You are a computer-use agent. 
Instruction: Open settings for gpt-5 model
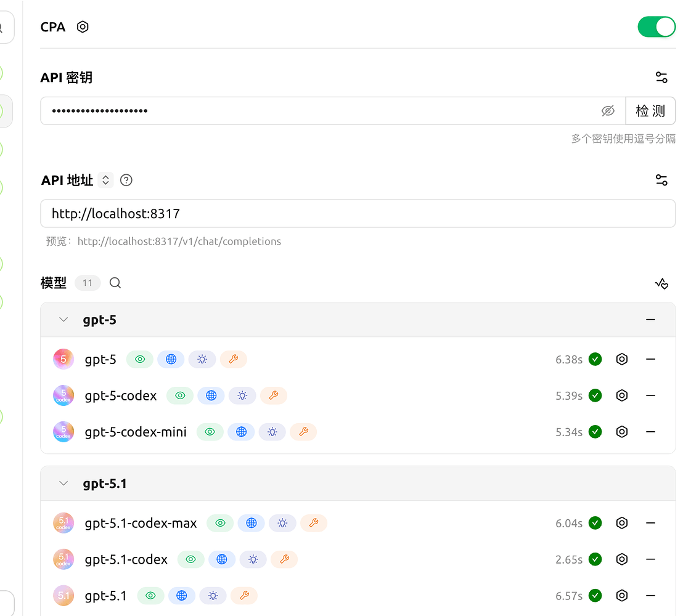click(x=621, y=359)
